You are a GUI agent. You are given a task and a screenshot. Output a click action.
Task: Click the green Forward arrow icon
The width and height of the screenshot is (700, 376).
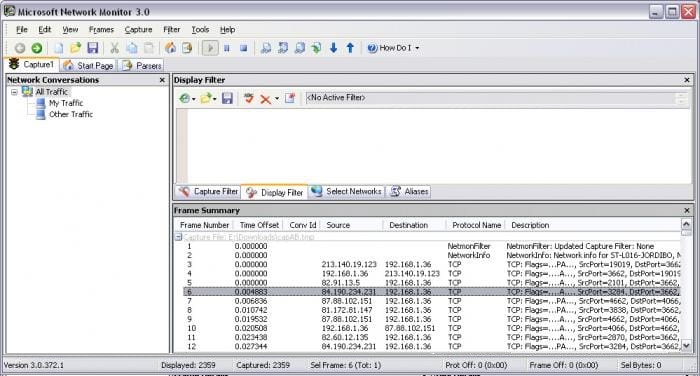pyautogui.click(x=37, y=48)
